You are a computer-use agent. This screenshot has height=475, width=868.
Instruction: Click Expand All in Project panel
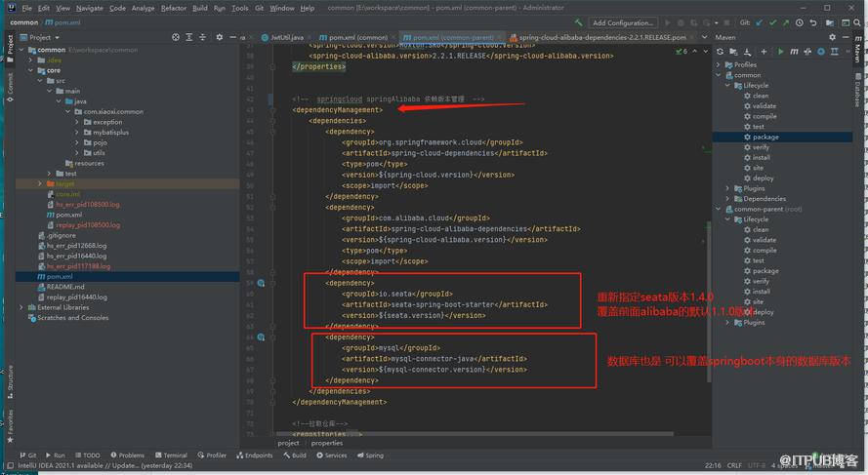[189, 37]
